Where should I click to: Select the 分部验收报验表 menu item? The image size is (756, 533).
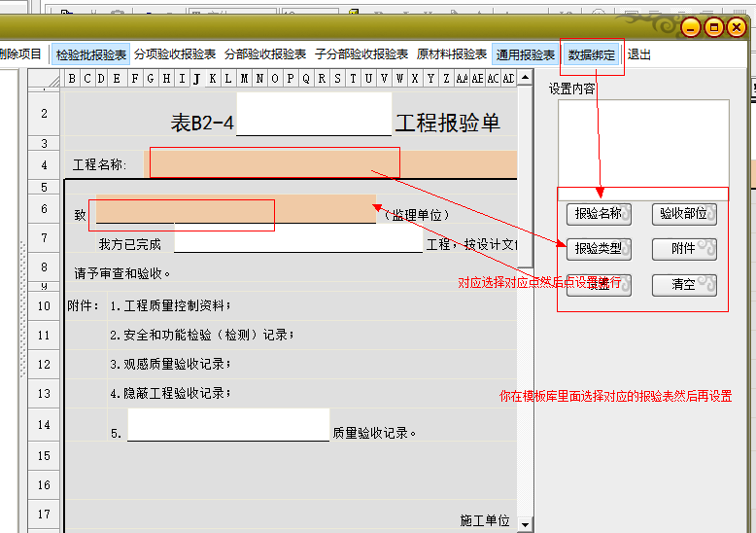(265, 55)
